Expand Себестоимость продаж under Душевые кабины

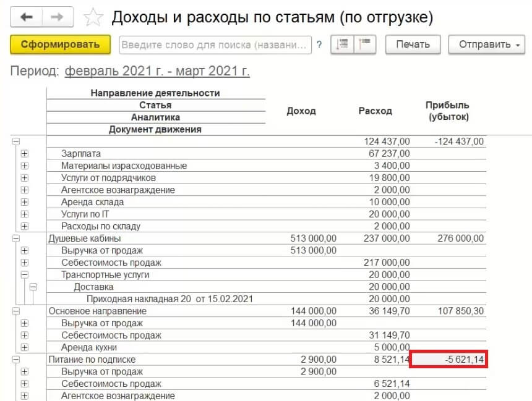point(24,263)
